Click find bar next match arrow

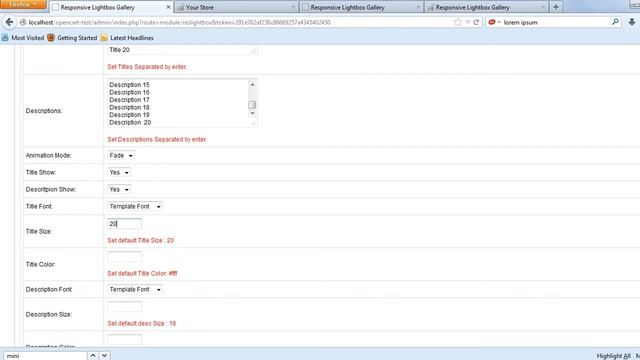click(x=104, y=356)
